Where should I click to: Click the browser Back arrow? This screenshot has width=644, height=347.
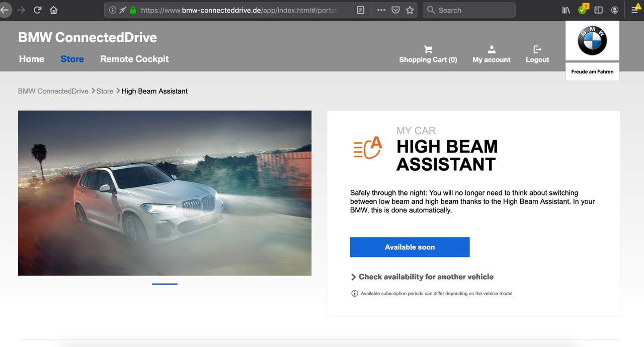(x=5, y=10)
